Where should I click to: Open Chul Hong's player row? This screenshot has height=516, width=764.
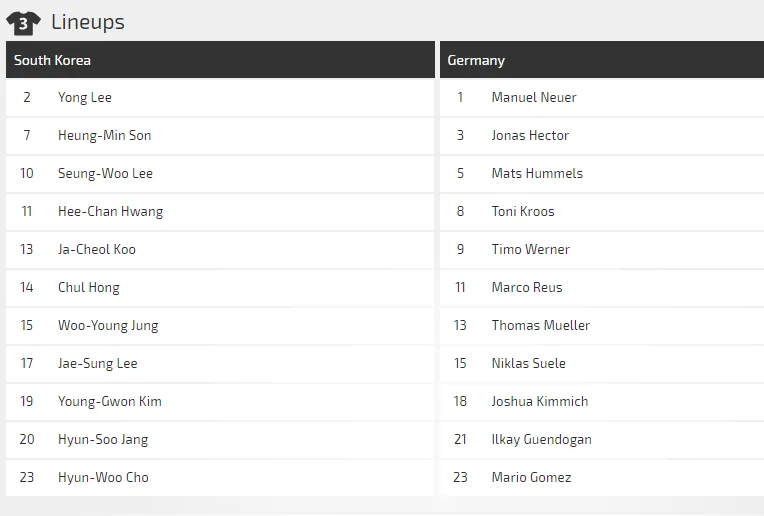(x=89, y=287)
